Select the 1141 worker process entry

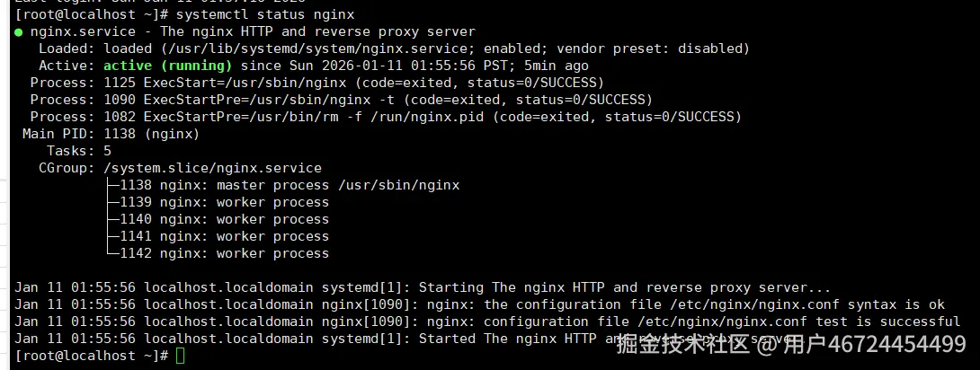pyautogui.click(x=225, y=236)
